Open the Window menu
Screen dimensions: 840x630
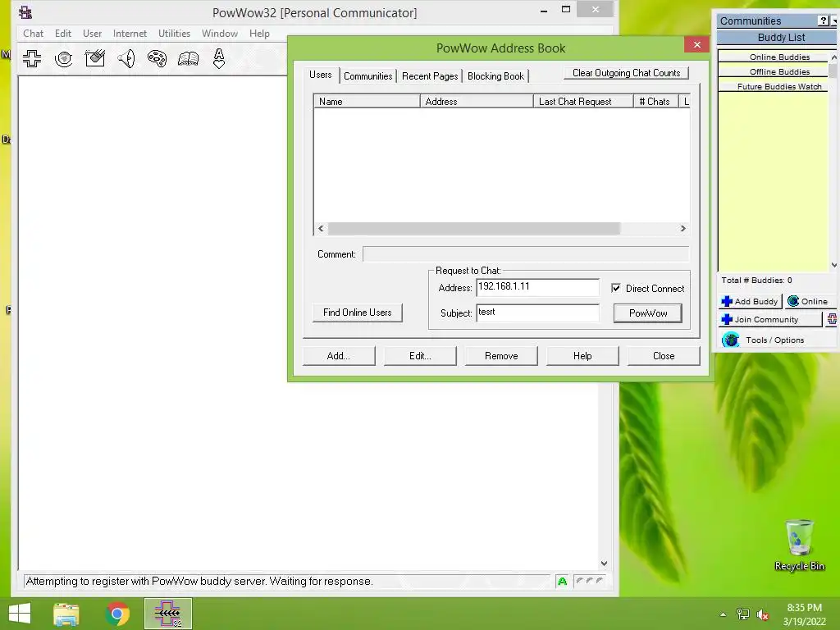click(220, 33)
